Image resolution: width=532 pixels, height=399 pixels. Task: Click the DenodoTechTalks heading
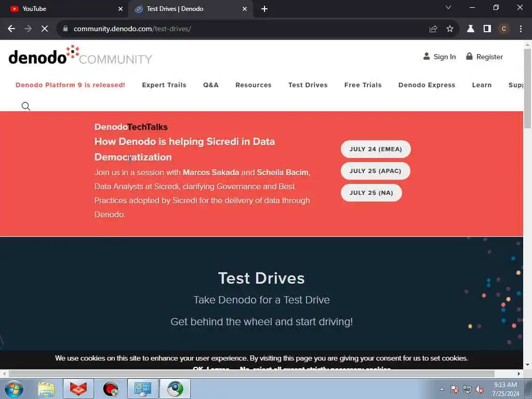point(131,127)
